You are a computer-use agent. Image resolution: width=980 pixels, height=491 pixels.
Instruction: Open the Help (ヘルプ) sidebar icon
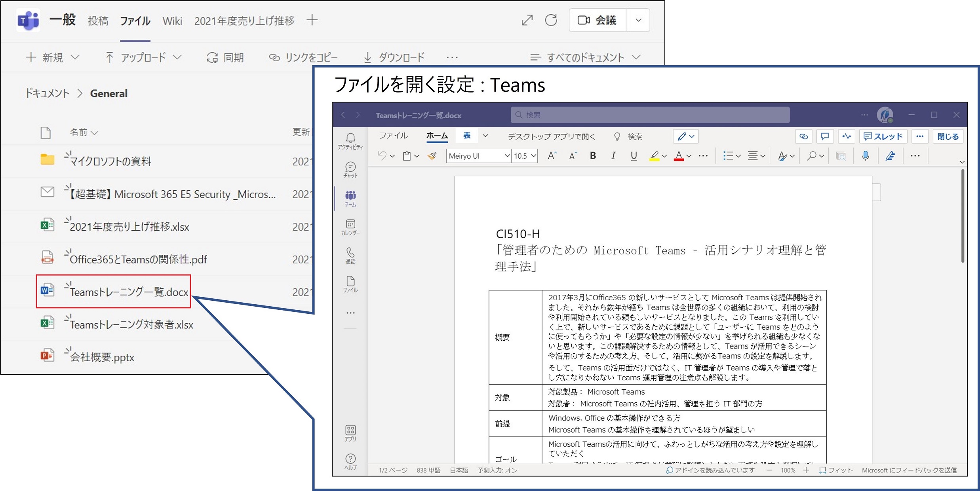point(350,462)
